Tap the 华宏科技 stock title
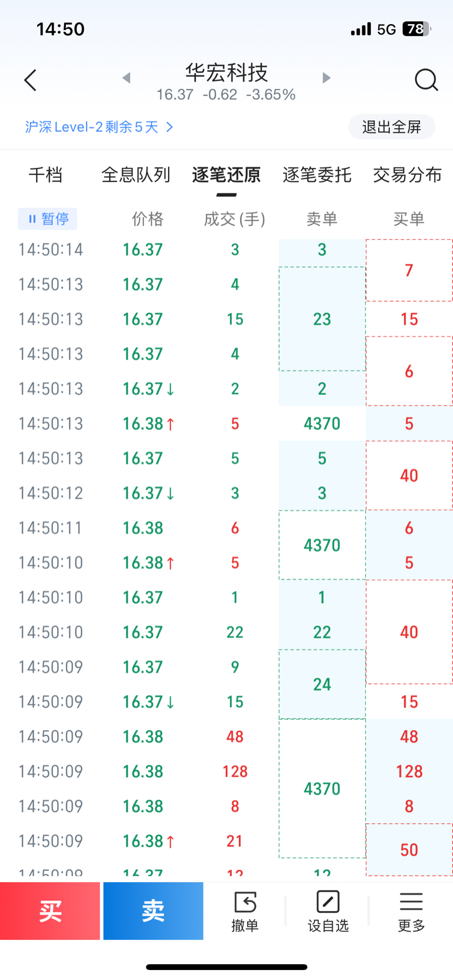This screenshot has width=453, height=980. click(226, 73)
